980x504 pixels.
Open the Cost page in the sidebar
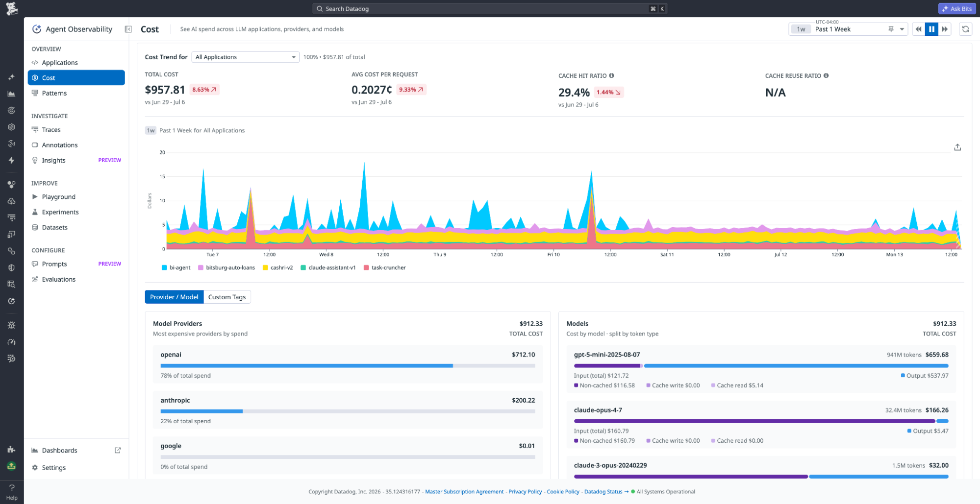[76, 78]
